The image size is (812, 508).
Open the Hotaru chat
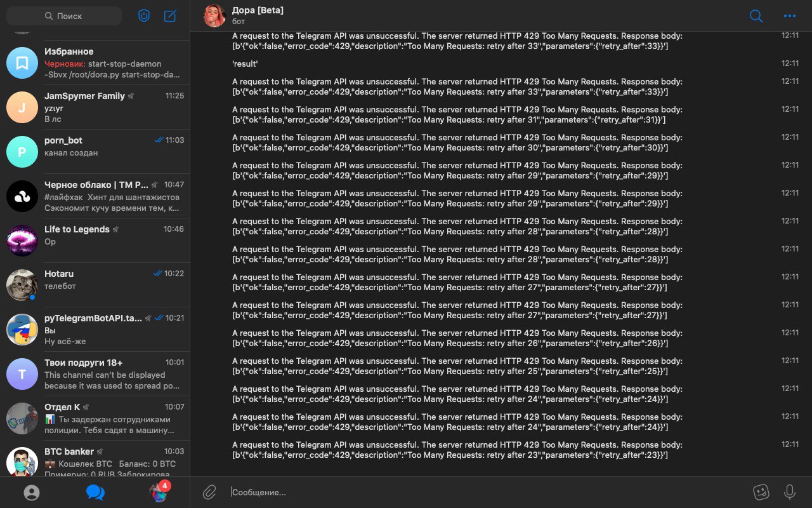(95, 285)
